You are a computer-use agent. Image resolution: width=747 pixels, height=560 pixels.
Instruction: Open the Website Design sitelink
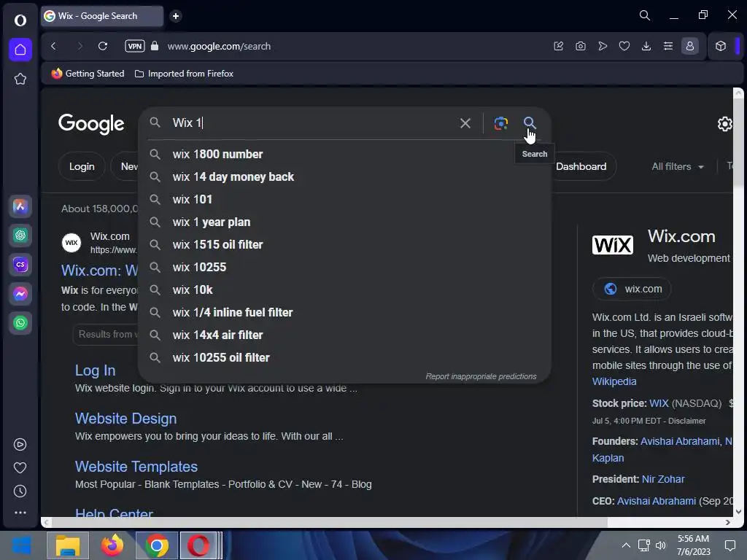click(125, 418)
